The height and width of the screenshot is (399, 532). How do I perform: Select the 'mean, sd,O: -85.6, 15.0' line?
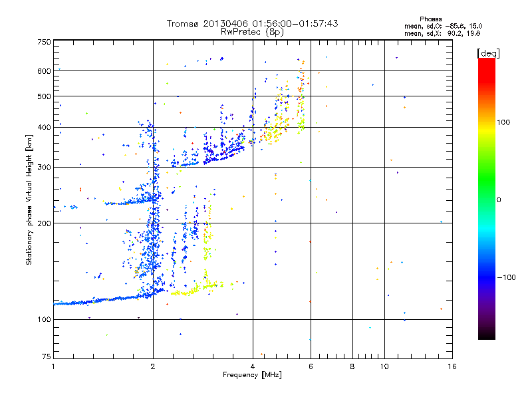pos(443,26)
